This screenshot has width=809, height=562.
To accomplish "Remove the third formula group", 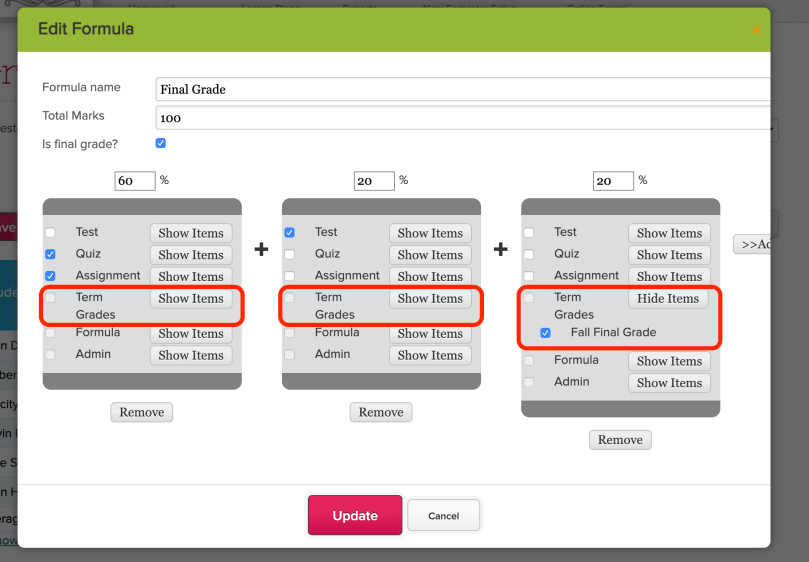I will (620, 440).
